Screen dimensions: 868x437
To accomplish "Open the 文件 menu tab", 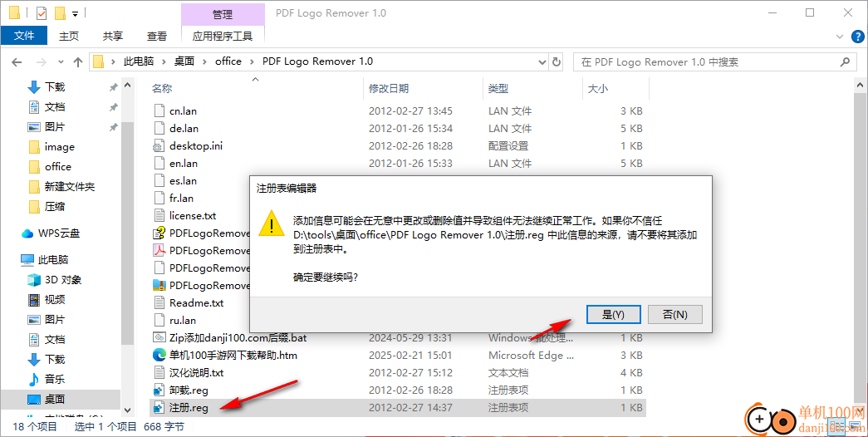I will (24, 36).
